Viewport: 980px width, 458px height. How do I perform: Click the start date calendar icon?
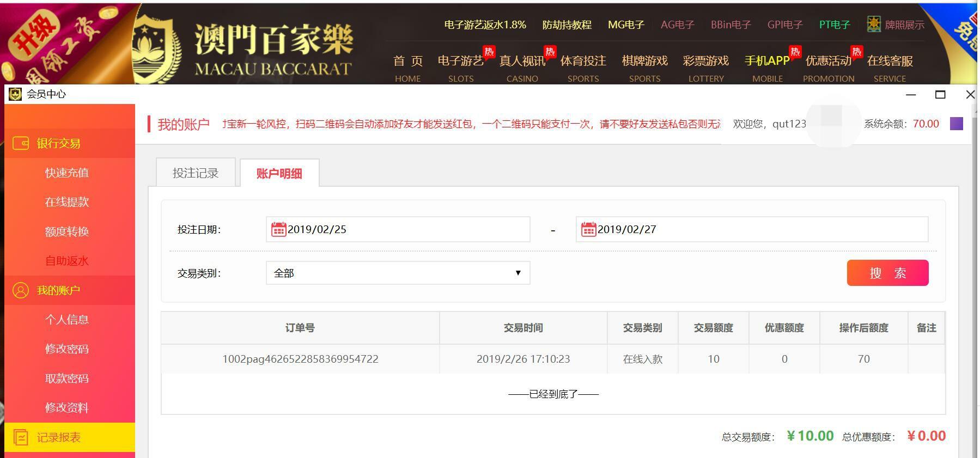click(278, 229)
